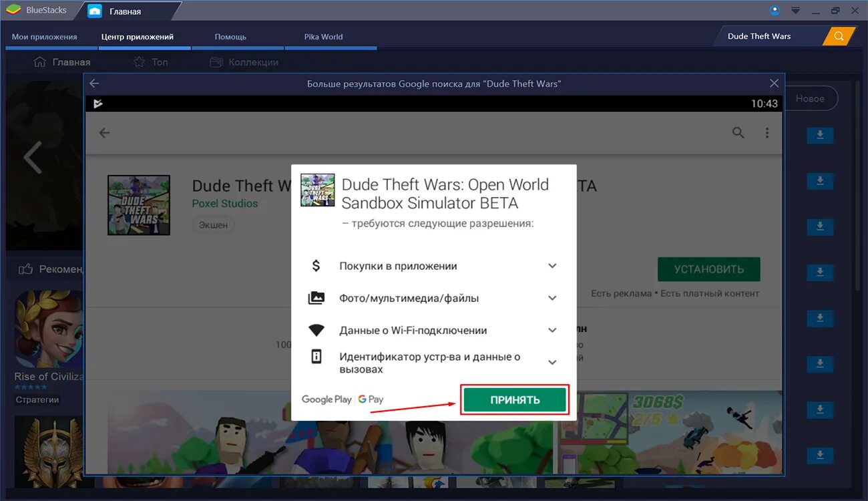Click the 10:43 clock in Android status bar
Viewport: 868px width, 501px height.
coord(765,104)
